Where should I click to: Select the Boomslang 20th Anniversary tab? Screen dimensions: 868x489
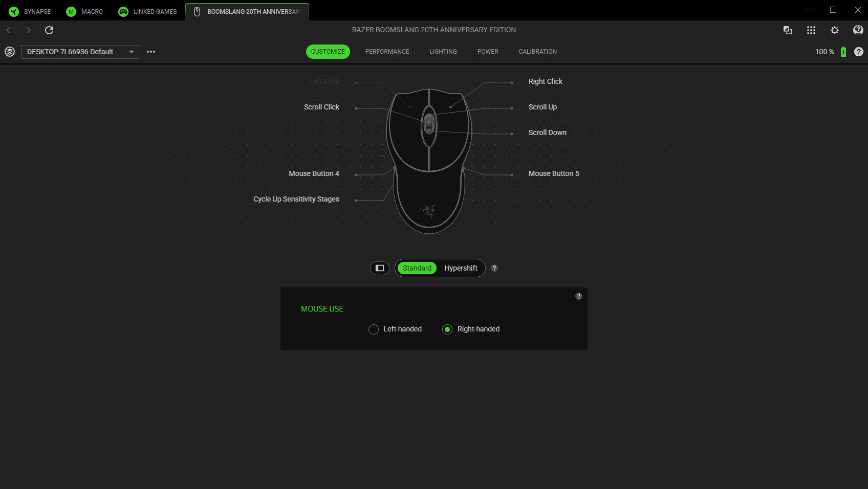click(x=248, y=11)
